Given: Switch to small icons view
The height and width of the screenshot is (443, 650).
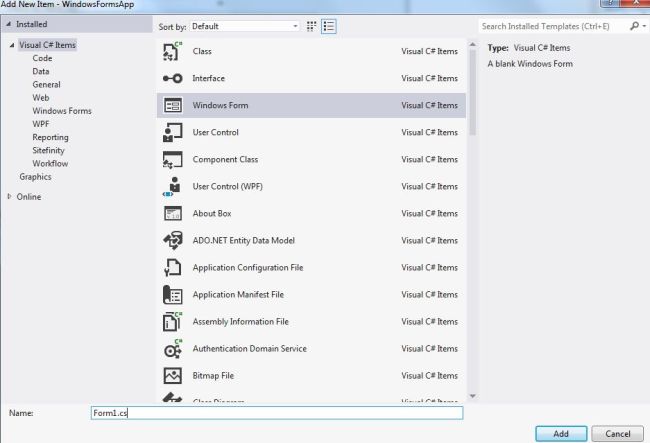Looking at the screenshot, I should point(312,26).
